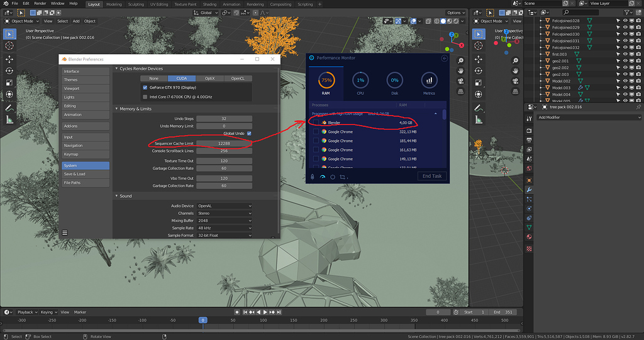644x340 pixels.
Task: Click the play animation button in timeline
Action: [265, 312]
